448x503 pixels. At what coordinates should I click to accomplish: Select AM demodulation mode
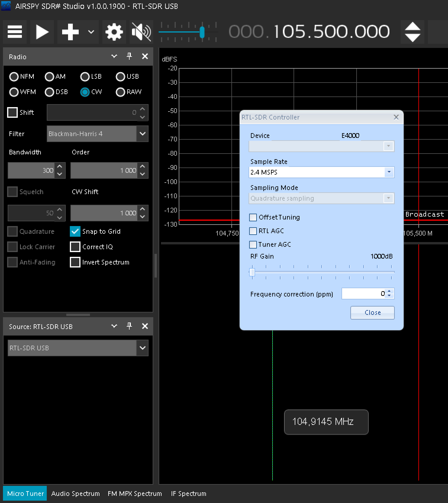click(55, 77)
